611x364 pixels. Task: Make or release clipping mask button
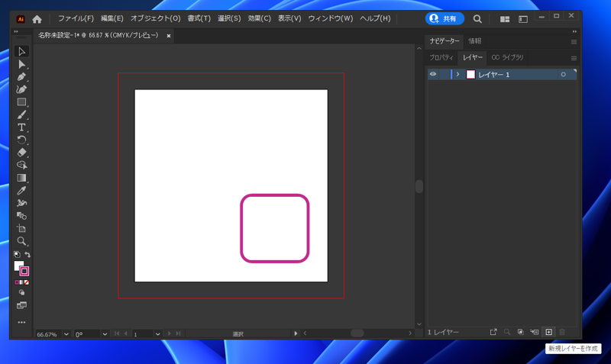521,332
